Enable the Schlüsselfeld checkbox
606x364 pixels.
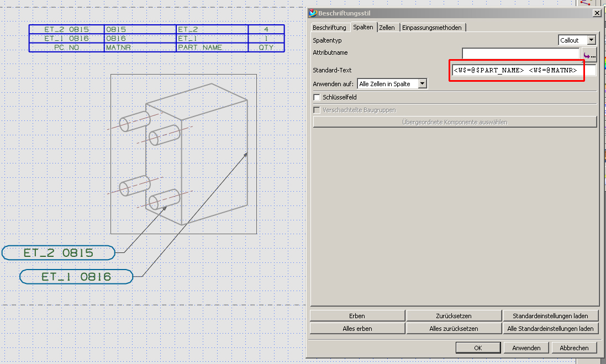tap(317, 97)
